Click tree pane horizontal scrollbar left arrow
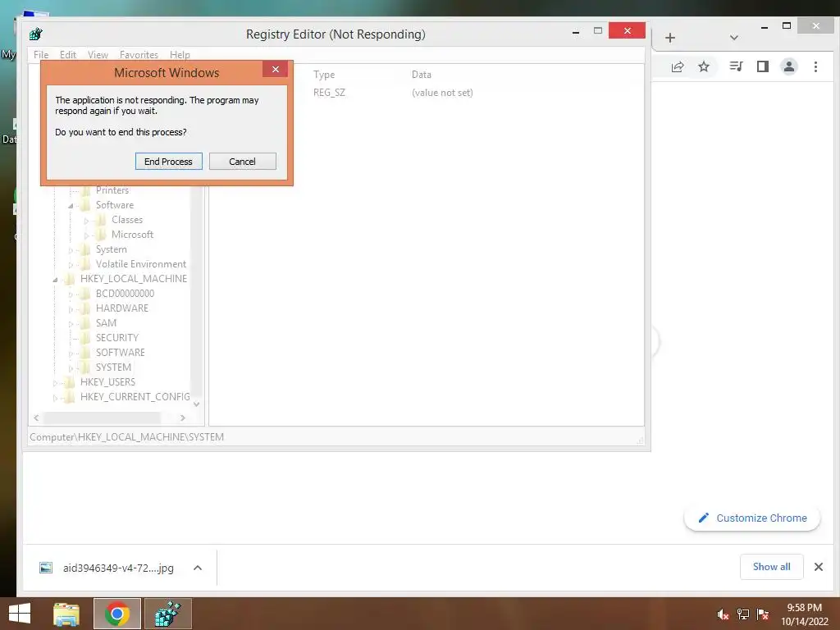The image size is (840, 630). (36, 418)
